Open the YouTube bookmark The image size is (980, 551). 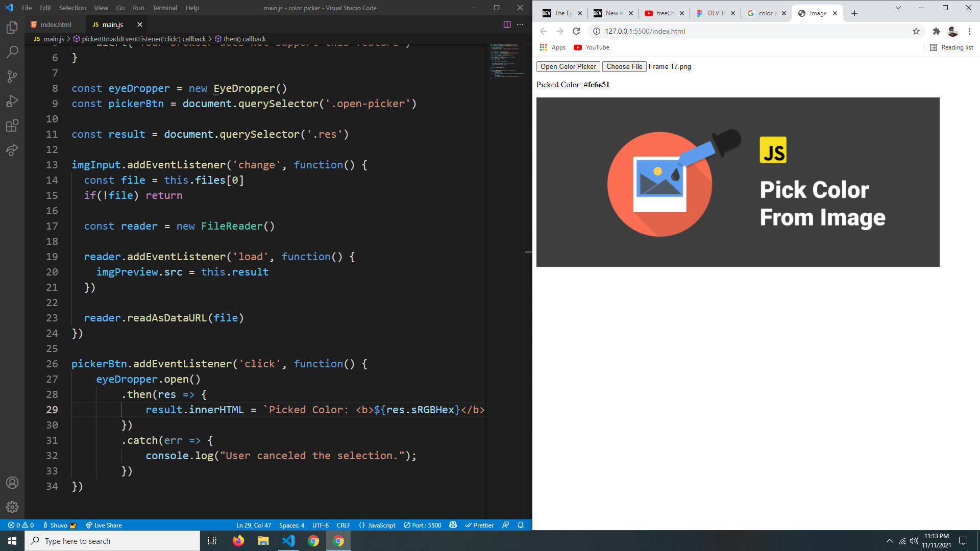tap(591, 47)
